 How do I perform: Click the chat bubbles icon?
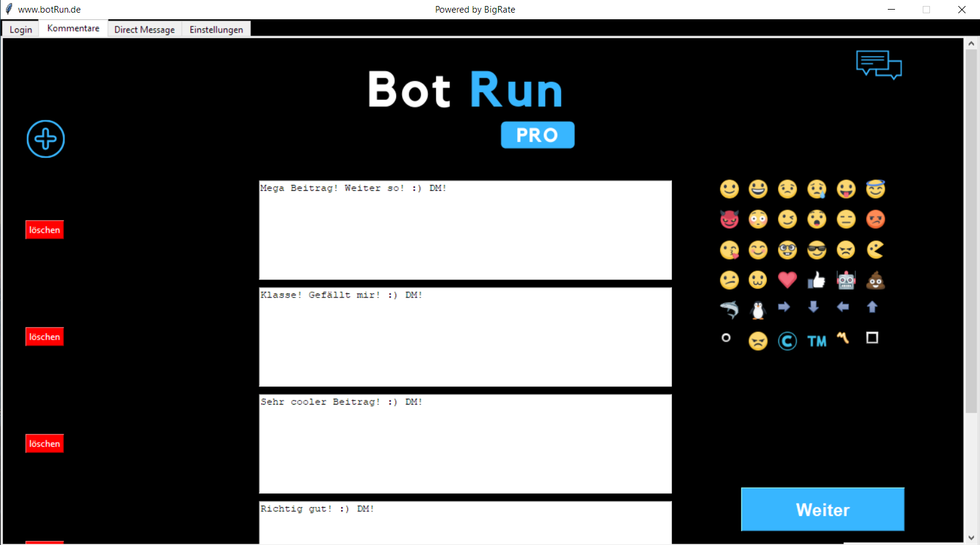click(x=879, y=64)
